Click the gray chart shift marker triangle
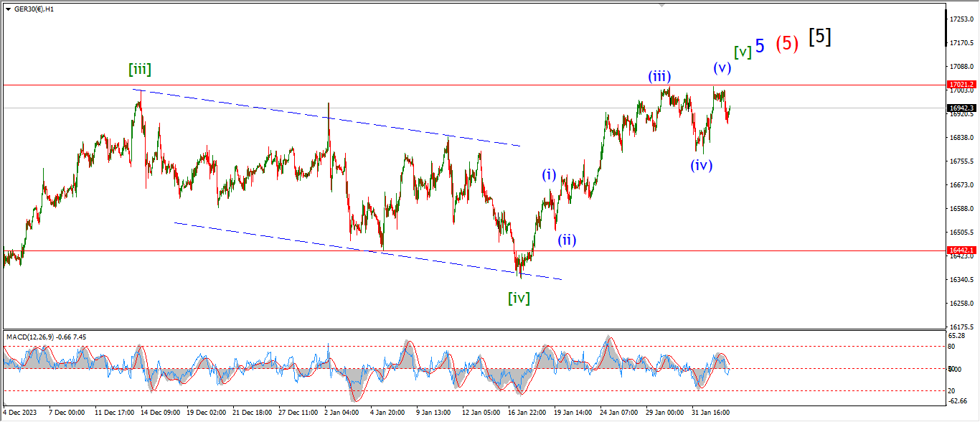This screenshot has width=980, height=422. pos(662,6)
